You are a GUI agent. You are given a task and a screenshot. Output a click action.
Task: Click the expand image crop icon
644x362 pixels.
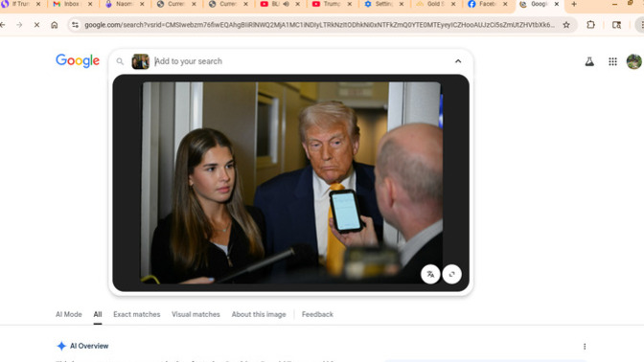(451, 274)
